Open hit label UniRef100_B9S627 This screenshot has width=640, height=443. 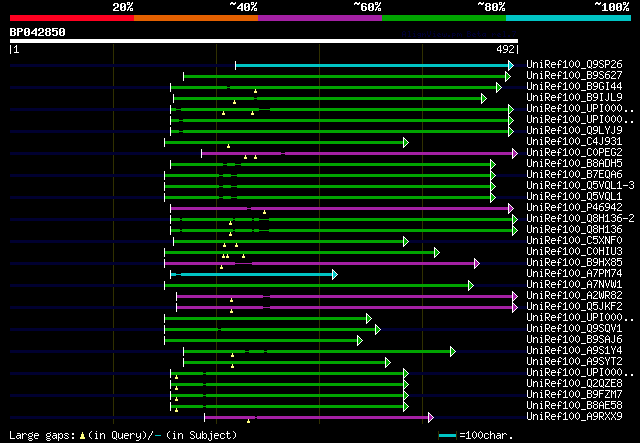point(574,75)
